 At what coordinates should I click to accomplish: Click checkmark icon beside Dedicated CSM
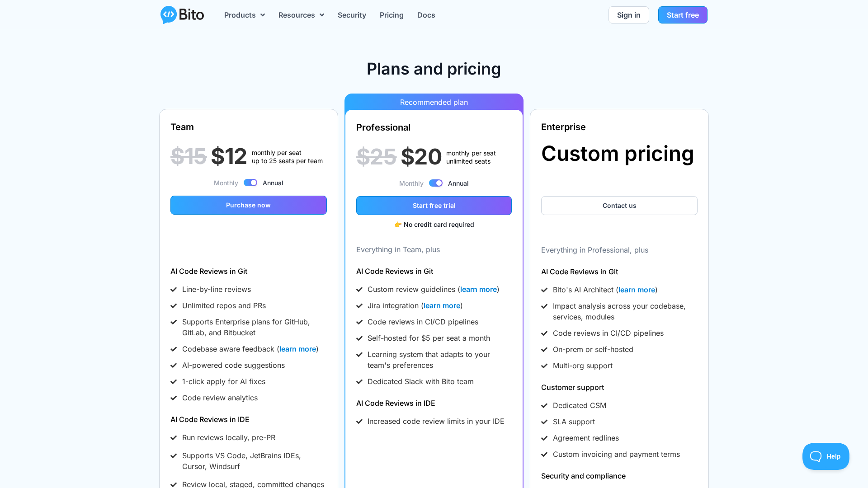[x=544, y=406]
